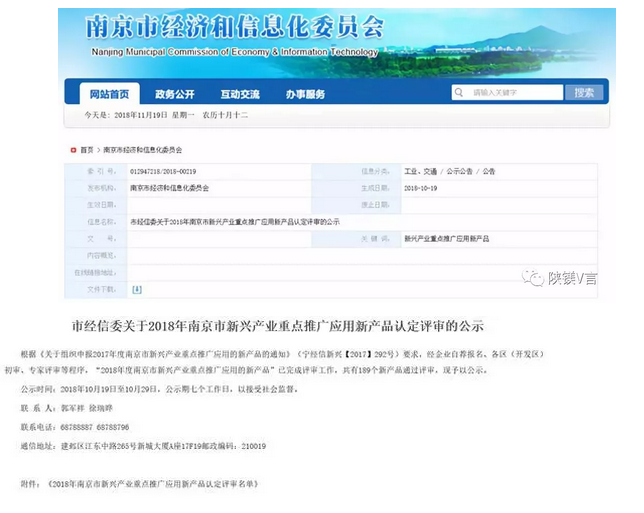Click the generated date 2018-10-19
644x513 pixels.
coord(421,188)
